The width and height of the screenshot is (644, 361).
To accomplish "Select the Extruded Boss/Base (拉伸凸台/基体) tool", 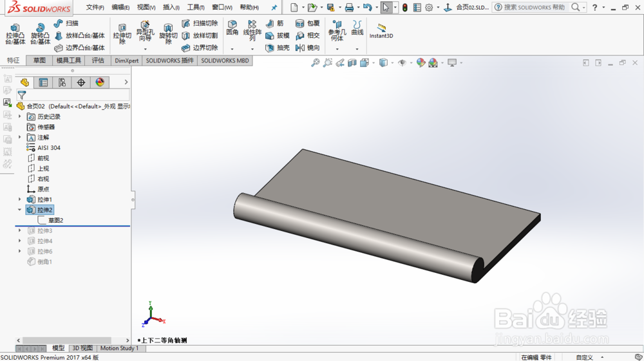I will point(15,33).
